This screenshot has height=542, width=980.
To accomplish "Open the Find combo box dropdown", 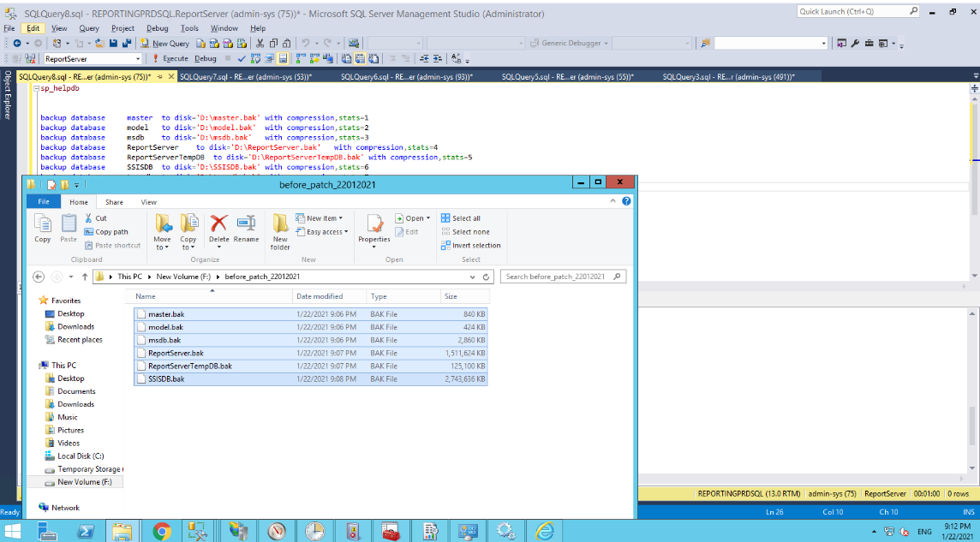I will point(823,44).
